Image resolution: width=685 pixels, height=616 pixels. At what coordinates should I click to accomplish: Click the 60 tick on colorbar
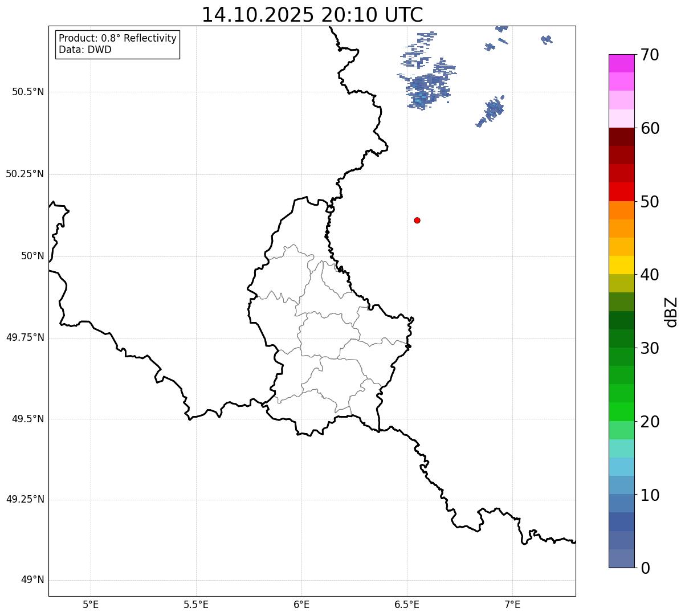tap(650, 128)
